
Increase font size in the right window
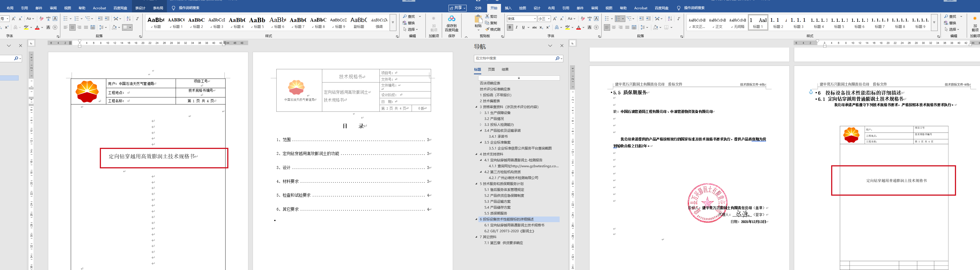(555, 19)
